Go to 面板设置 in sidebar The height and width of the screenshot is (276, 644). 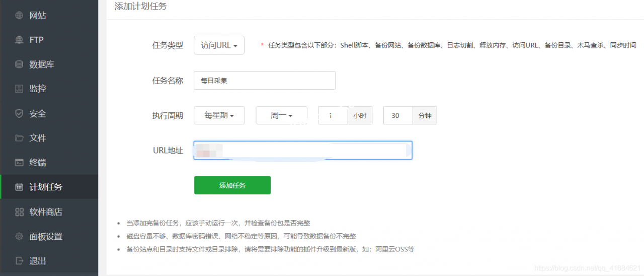coord(46,236)
